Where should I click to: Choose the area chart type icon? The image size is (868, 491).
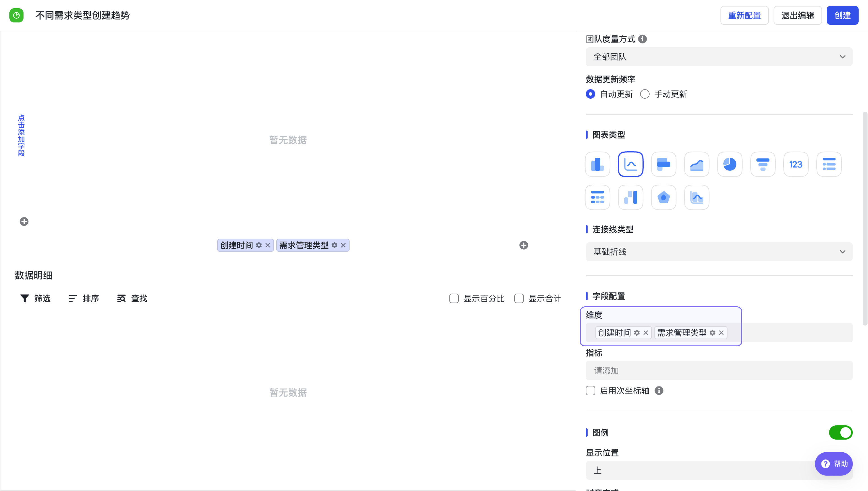point(696,164)
